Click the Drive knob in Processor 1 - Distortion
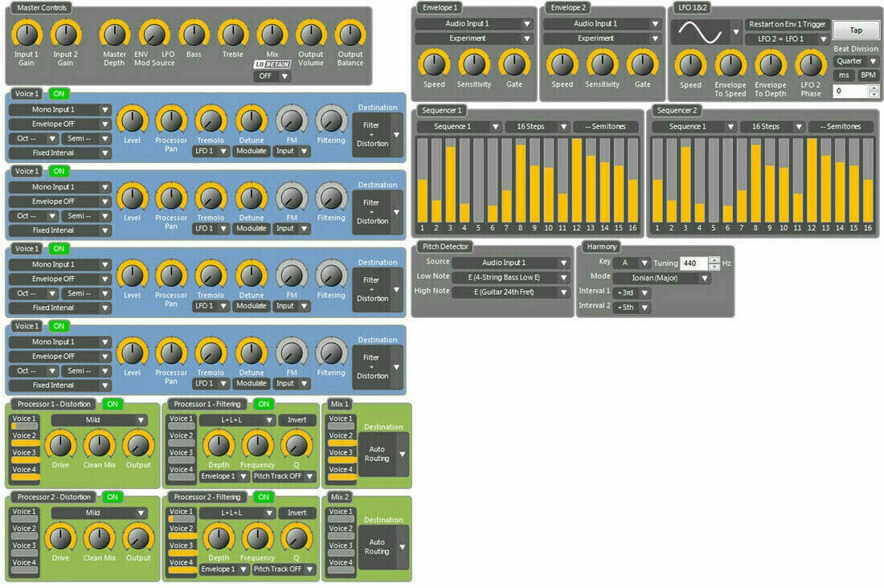 (x=60, y=445)
